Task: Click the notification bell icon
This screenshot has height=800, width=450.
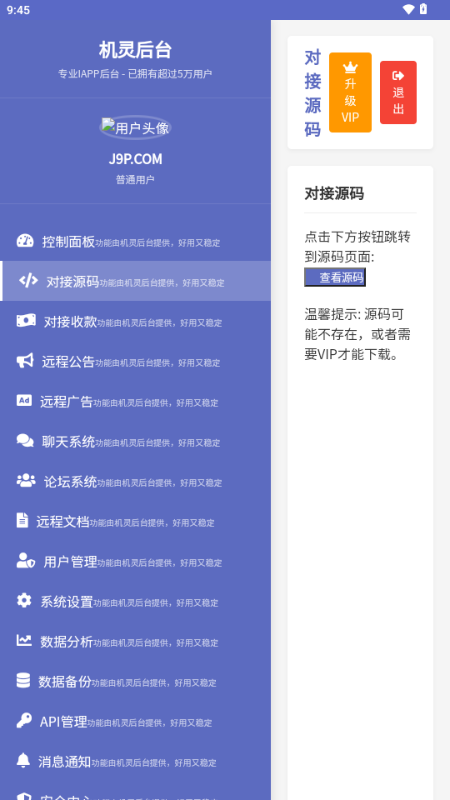Action: pyautogui.click(x=23, y=760)
